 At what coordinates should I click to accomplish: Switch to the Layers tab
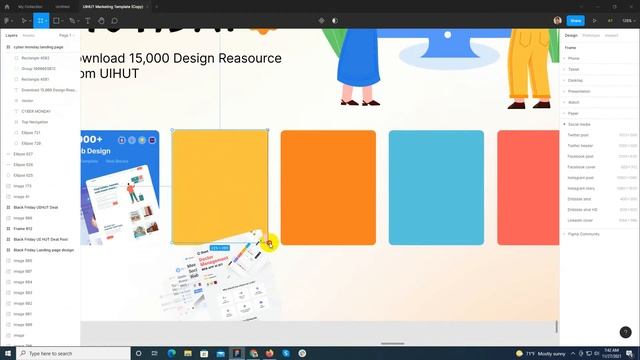pos(11,36)
